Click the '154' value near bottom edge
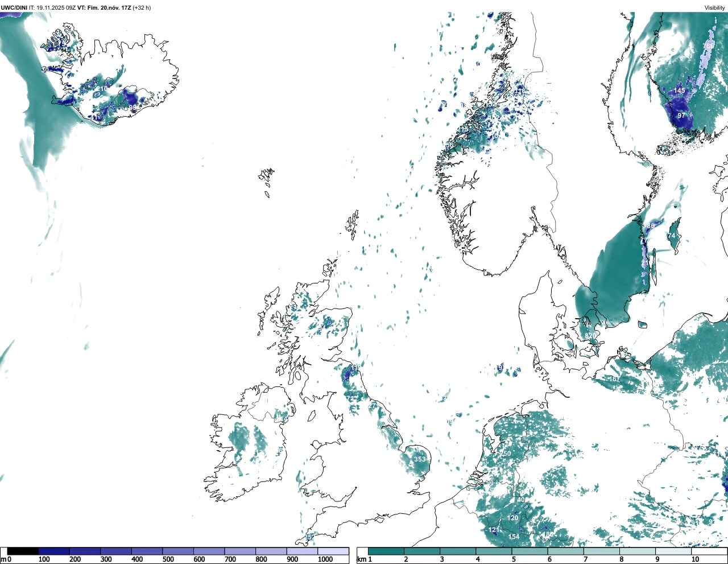 point(514,537)
